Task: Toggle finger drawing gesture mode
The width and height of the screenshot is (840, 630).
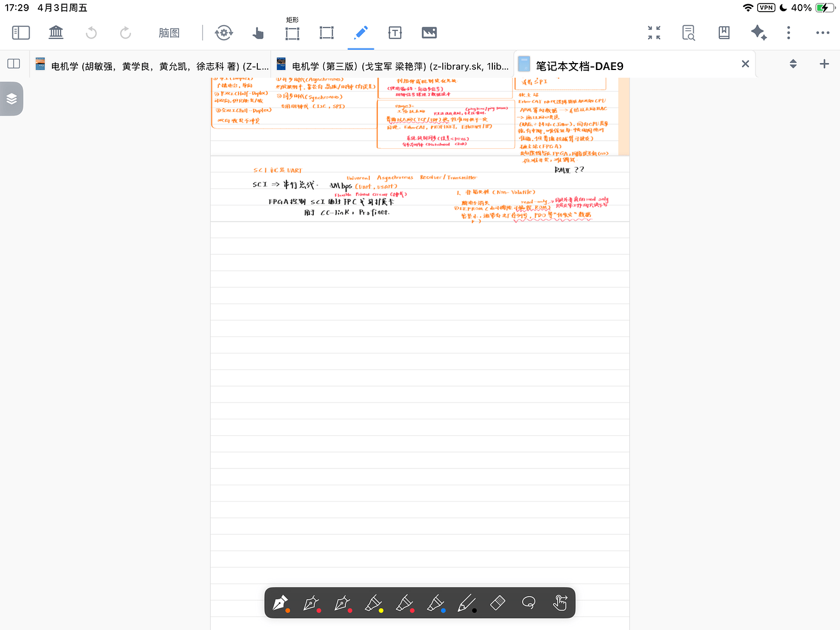Action: pyautogui.click(x=560, y=603)
